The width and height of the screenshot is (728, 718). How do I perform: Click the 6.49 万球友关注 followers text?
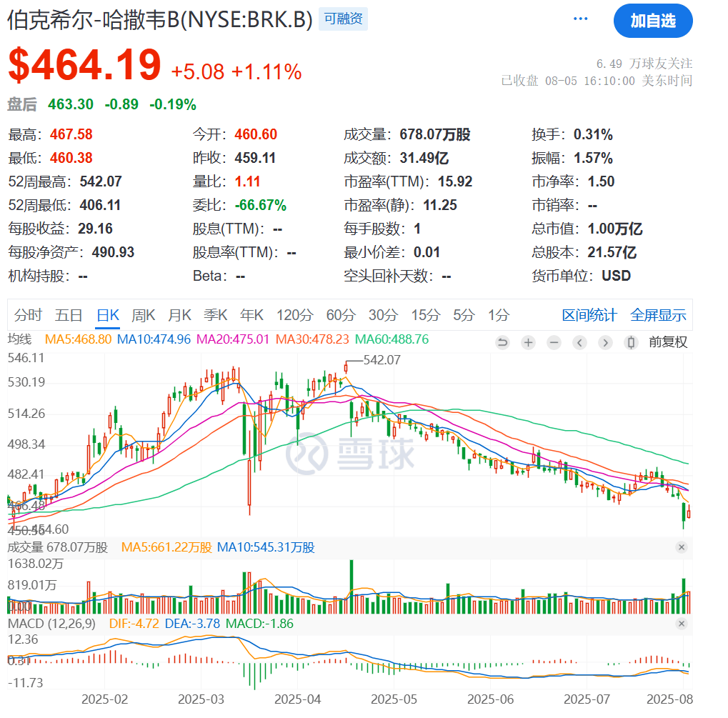click(x=644, y=63)
